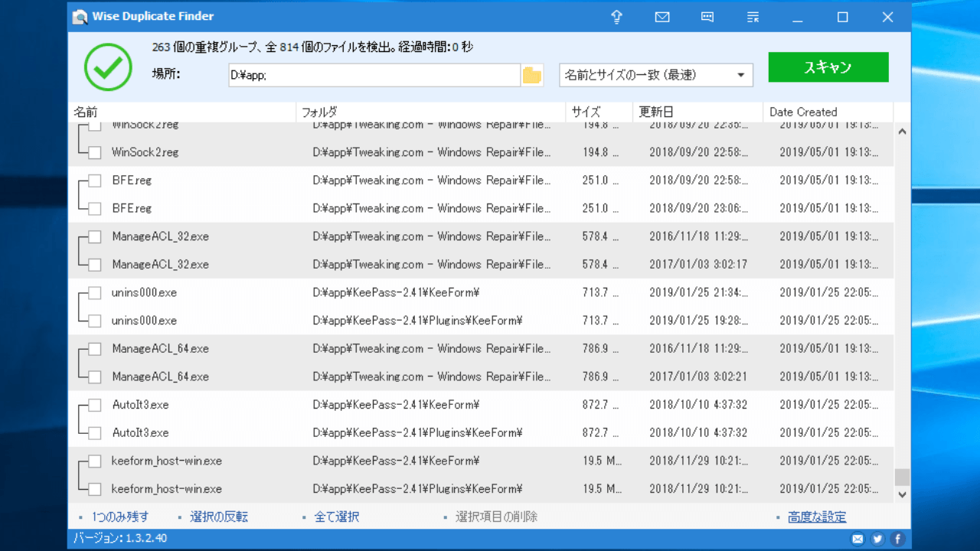
Task: Click the yellow folder browse icon
Action: click(532, 75)
